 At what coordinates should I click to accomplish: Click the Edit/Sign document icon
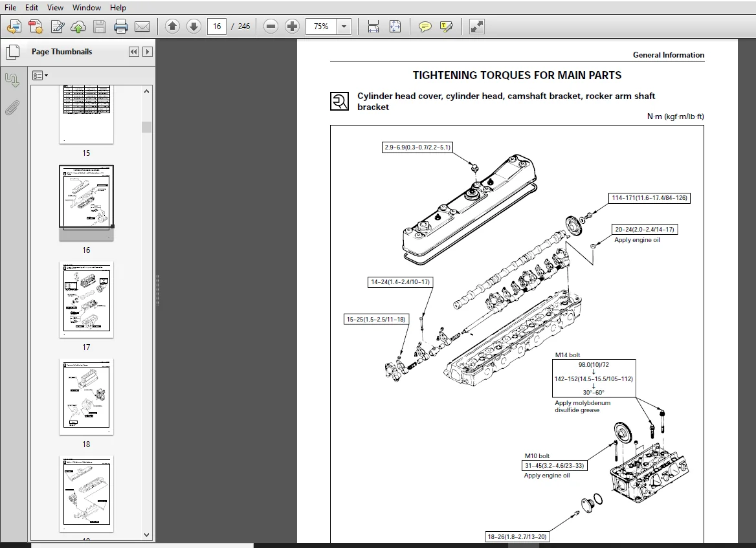pos(58,27)
